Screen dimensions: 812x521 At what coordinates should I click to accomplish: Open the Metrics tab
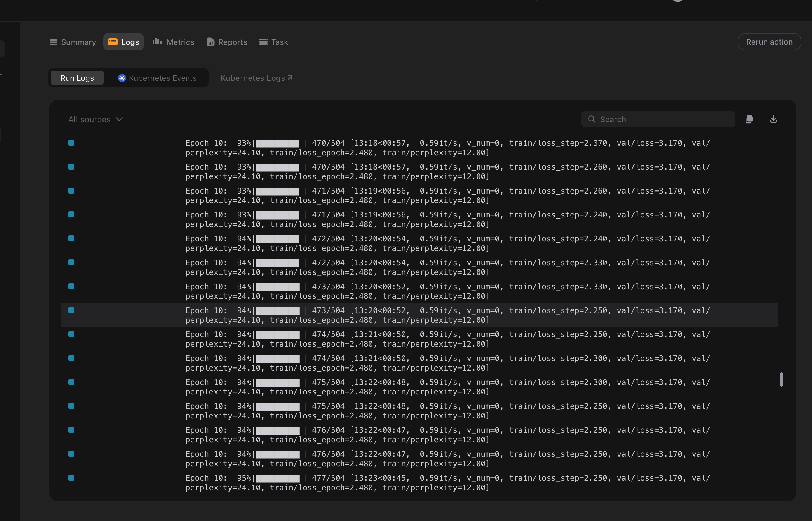click(180, 42)
